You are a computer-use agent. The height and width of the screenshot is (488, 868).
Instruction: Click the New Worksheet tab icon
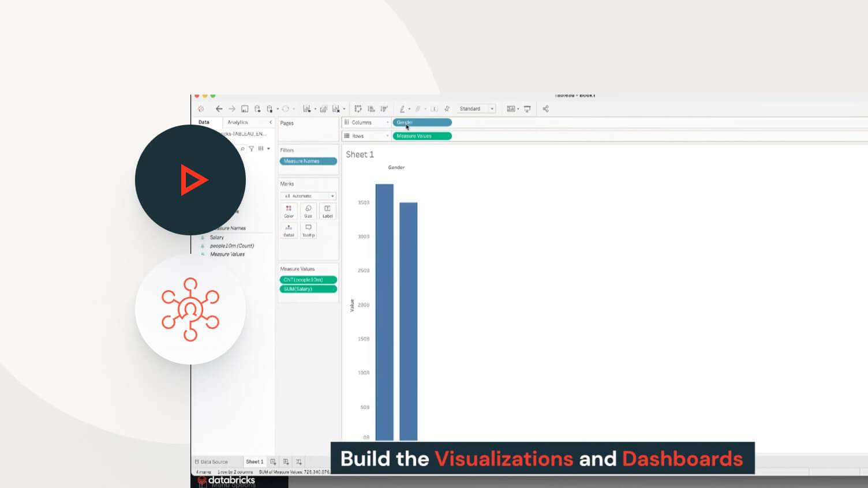[x=273, y=462]
